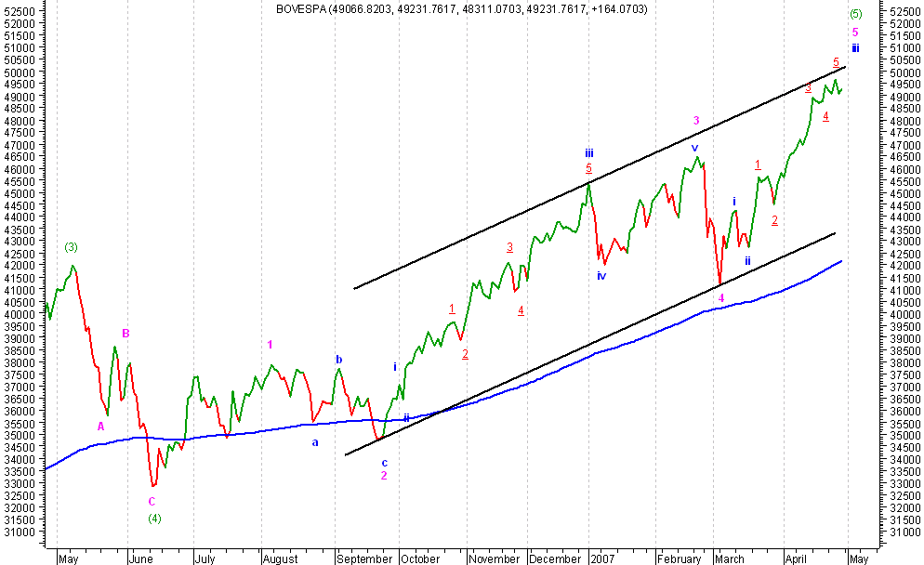Screen dimensions: 924x565
Task: Click the October month label
Action: click(420, 558)
